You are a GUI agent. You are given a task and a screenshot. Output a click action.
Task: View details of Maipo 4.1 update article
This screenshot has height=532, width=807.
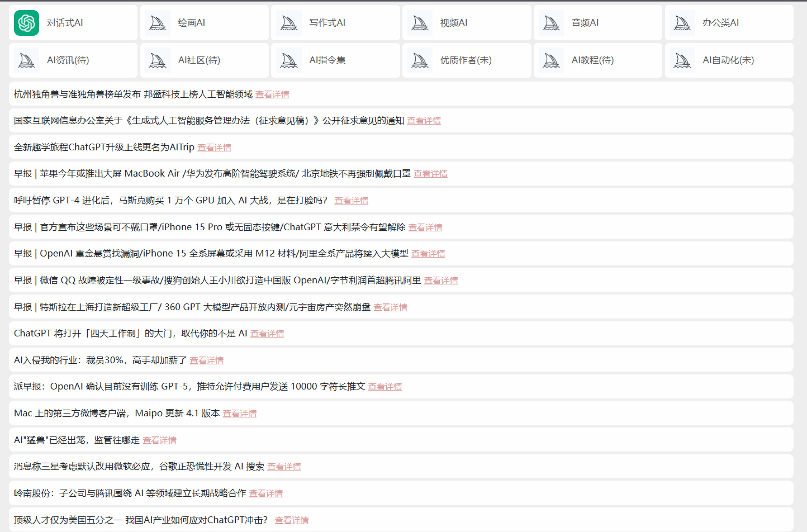tap(239, 414)
